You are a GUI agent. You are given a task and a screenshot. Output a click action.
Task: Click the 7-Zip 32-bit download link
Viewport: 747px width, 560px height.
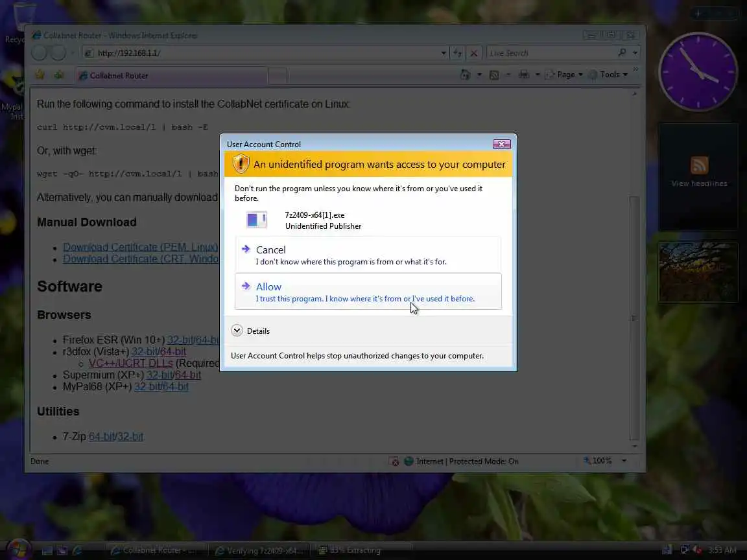click(x=130, y=436)
